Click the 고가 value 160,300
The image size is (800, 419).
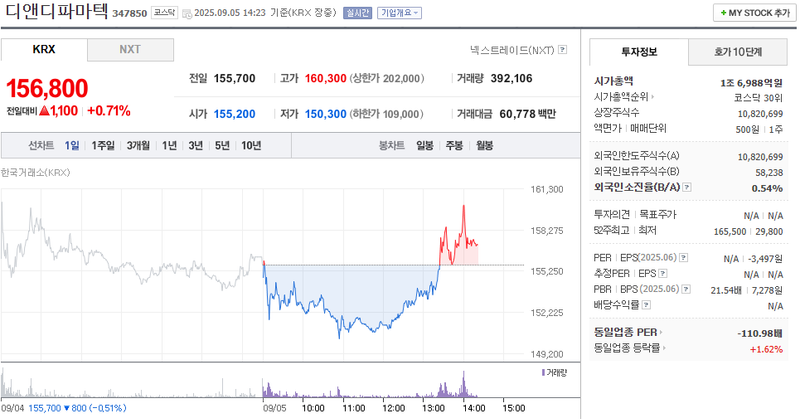[326, 79]
